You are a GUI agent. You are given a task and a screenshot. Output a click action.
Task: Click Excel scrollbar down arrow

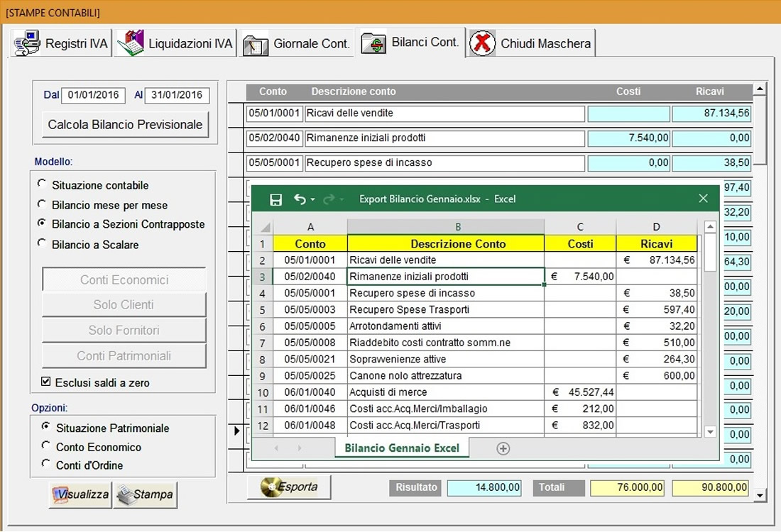coord(710,432)
